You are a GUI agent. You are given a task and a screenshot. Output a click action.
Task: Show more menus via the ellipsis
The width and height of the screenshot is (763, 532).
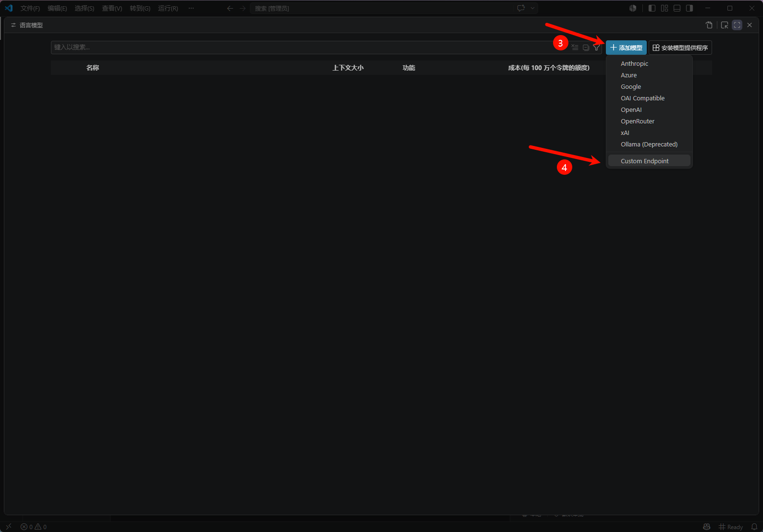191,8
